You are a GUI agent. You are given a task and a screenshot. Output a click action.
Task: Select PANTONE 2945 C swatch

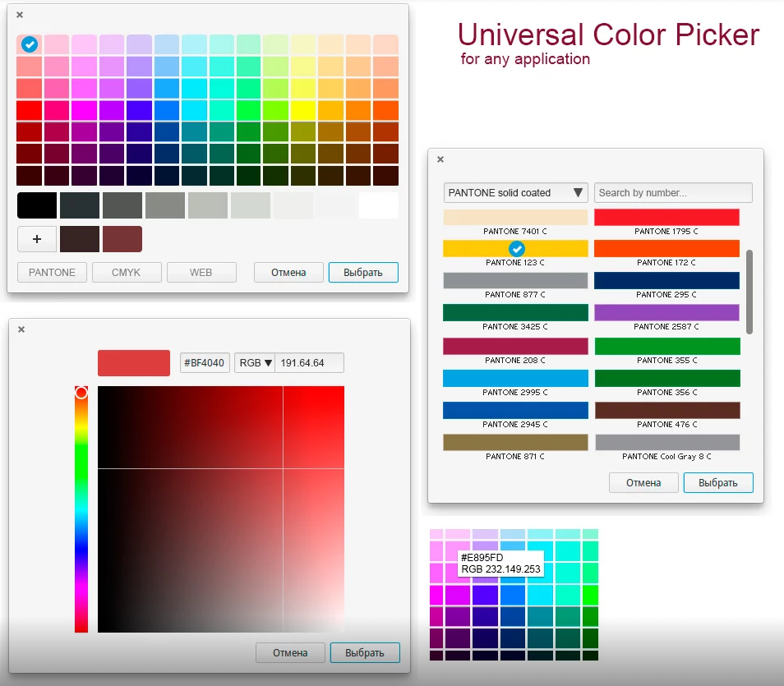click(515, 411)
